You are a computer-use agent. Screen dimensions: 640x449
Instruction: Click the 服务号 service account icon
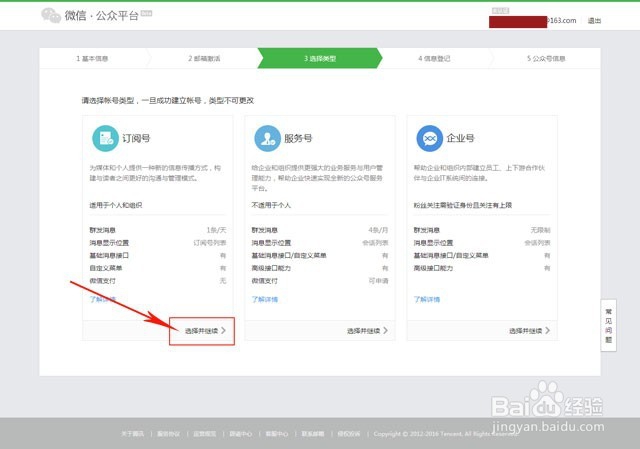(x=267, y=138)
